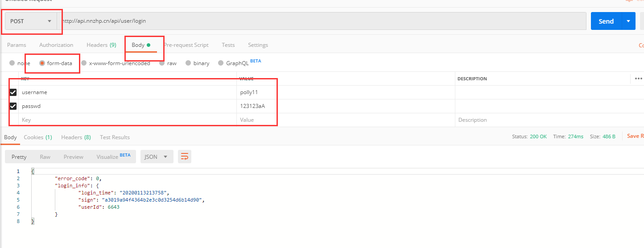
Task: Uncheck the username parameter checkbox
Action: (x=13, y=92)
